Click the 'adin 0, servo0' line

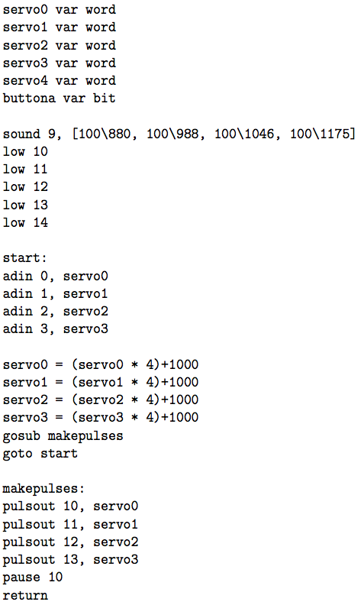click(x=56, y=276)
